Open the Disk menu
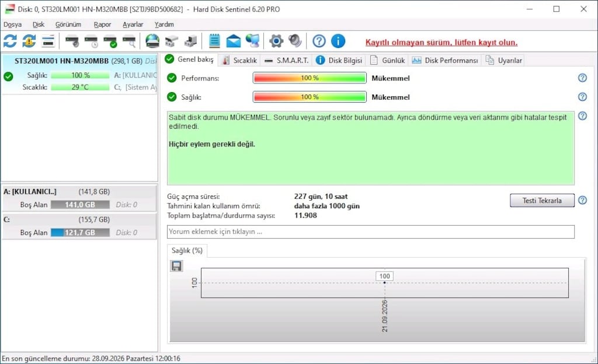 (x=39, y=24)
